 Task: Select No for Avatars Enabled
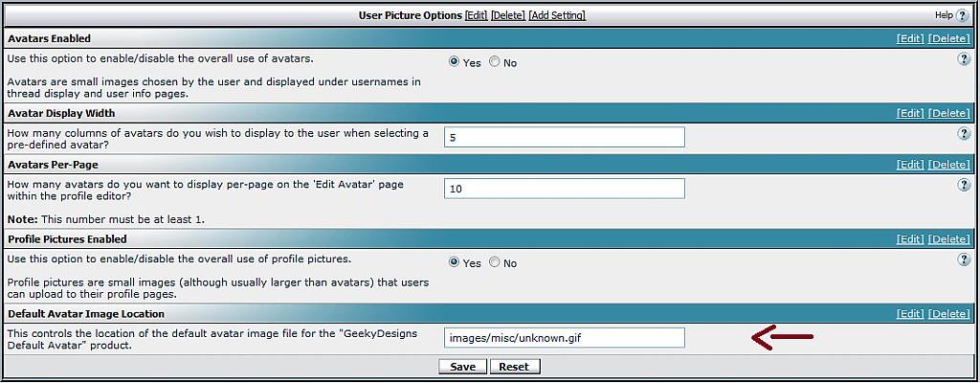pyautogui.click(x=495, y=62)
